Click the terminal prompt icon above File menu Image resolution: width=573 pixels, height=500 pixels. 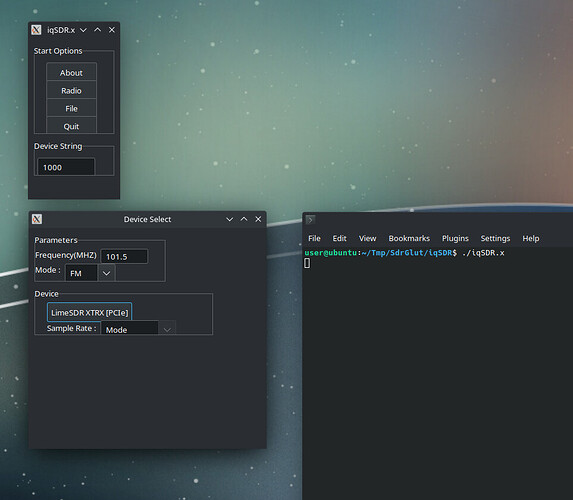[x=310, y=220]
